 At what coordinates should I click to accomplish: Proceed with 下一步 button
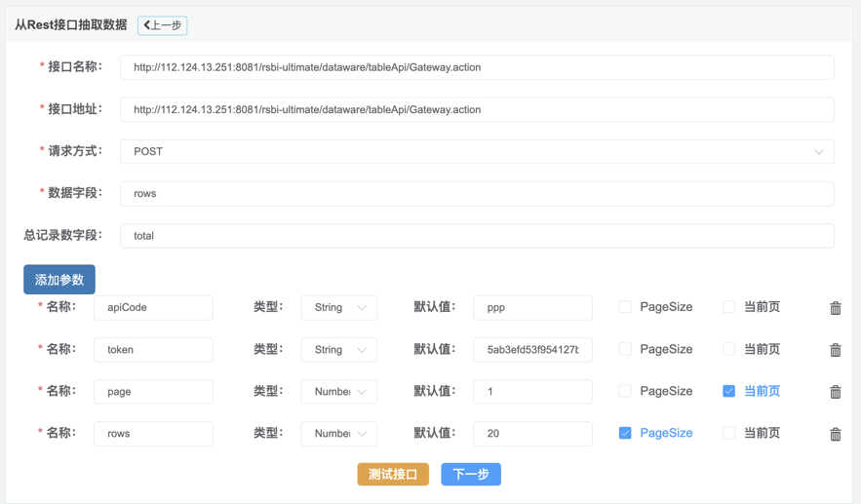click(x=471, y=475)
